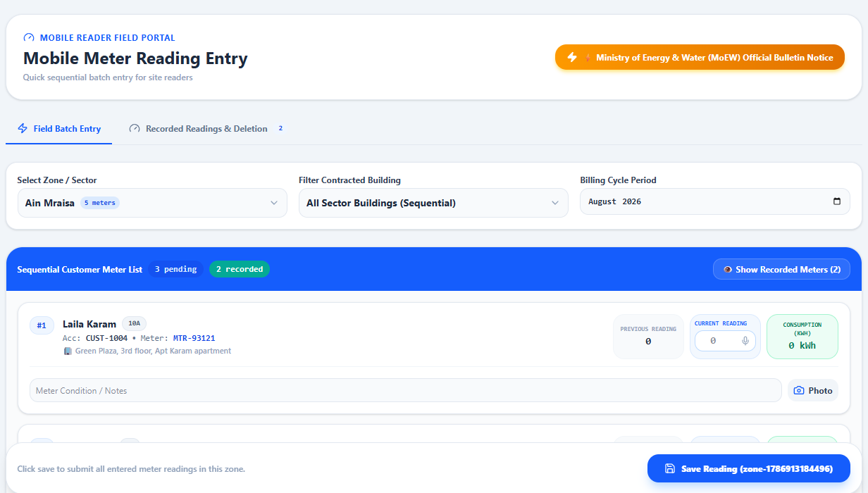Click the #1 sequence badge for Laila Karam
This screenshot has width=868, height=493.
pos(42,325)
